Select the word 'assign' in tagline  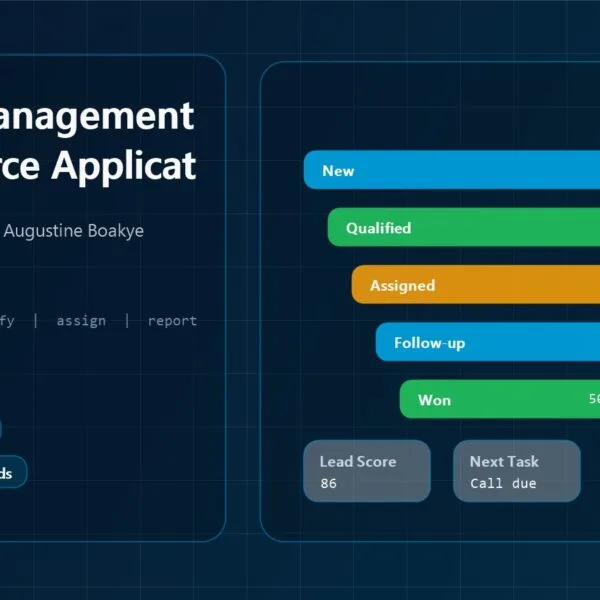[81, 321]
